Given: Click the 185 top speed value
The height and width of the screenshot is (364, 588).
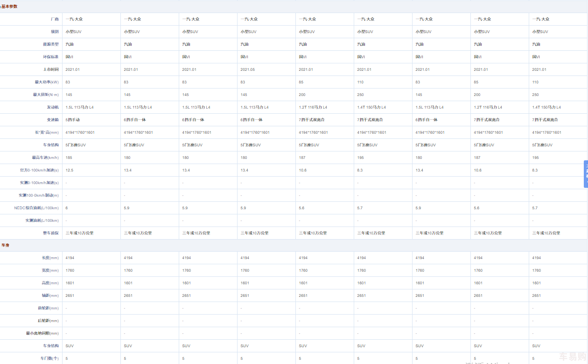Looking at the screenshot, I should [69, 158].
